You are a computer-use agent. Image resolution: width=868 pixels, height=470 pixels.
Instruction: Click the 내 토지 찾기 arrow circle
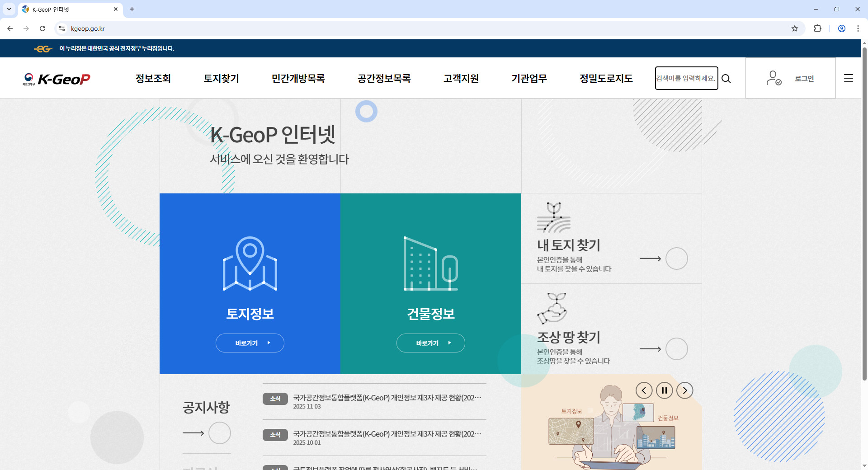677,258
